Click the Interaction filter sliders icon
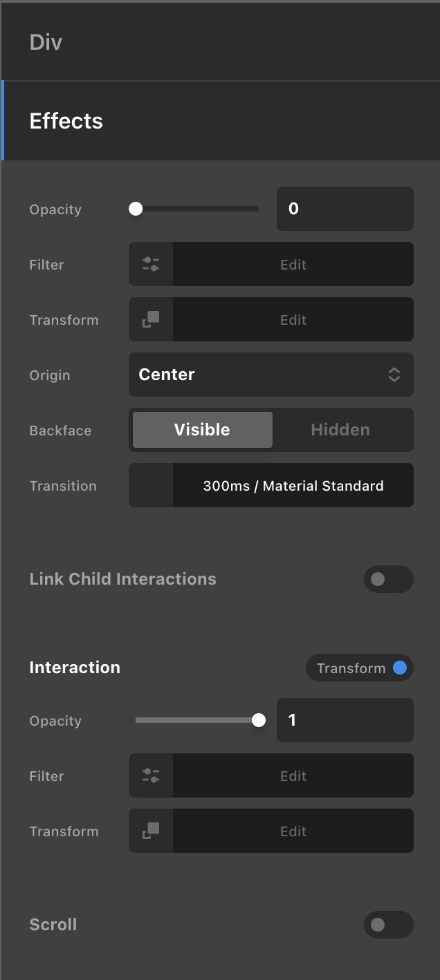Screen dimensions: 440x980 tap(151, 775)
